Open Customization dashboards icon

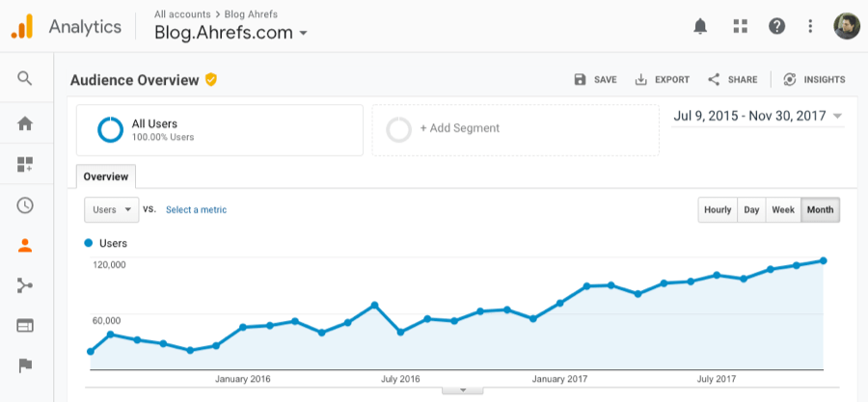click(25, 164)
